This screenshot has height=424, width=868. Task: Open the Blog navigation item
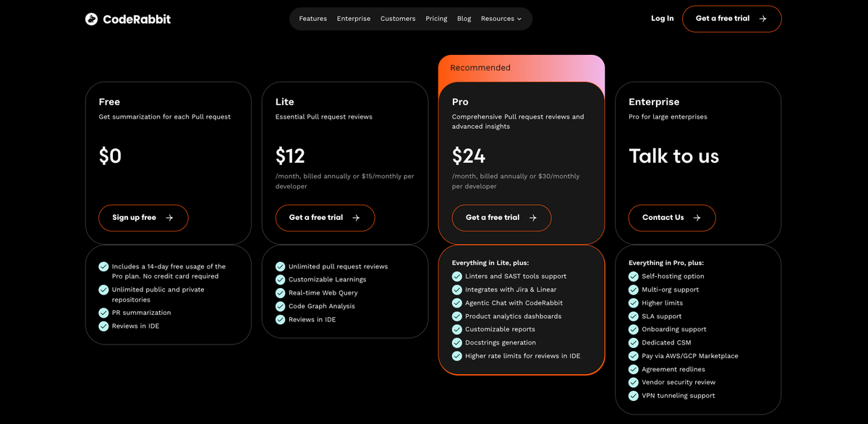(464, 19)
